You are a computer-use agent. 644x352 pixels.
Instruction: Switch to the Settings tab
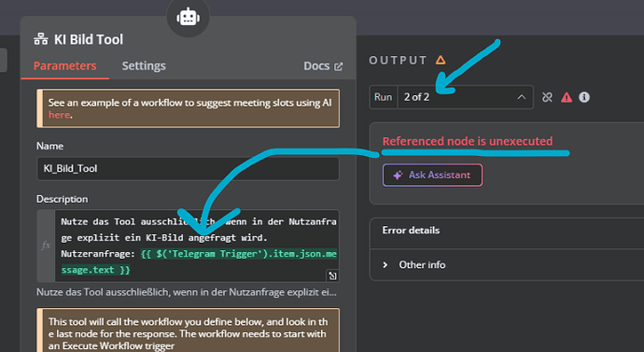click(x=144, y=65)
